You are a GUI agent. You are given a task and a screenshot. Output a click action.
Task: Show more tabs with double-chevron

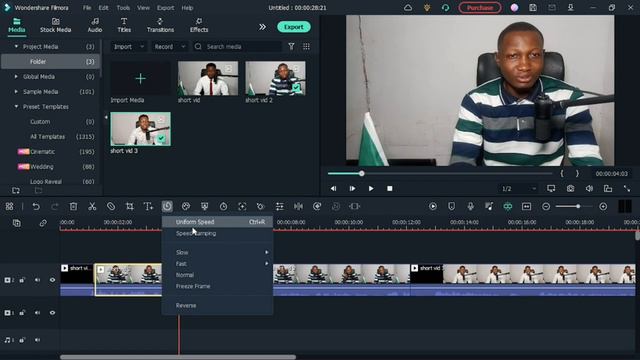[x=262, y=27]
